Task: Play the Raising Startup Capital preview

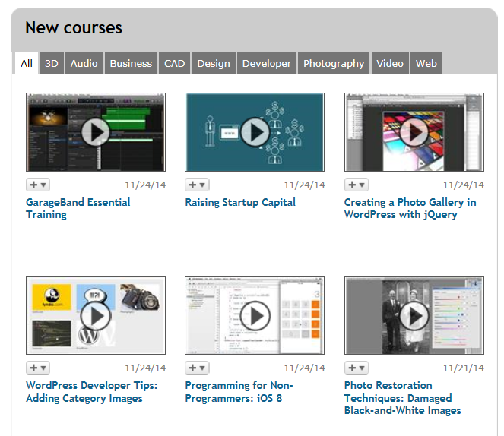Action: click(255, 132)
